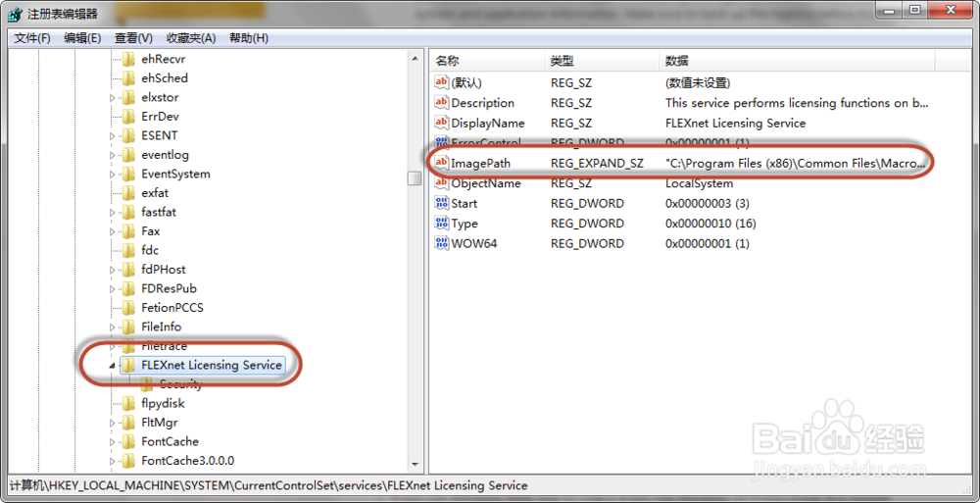The width and height of the screenshot is (980, 503).
Task: Click the FontCache folder icon
Action: tap(128, 441)
